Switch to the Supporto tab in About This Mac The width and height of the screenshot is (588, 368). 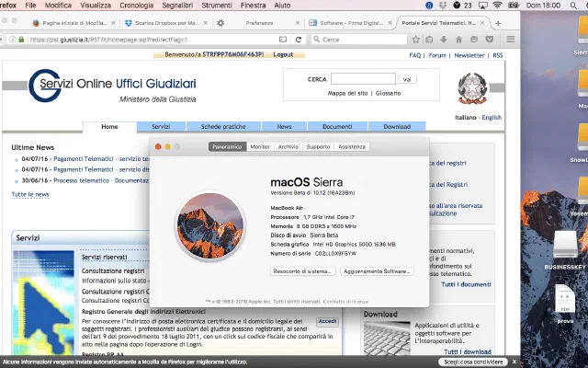coord(318,147)
